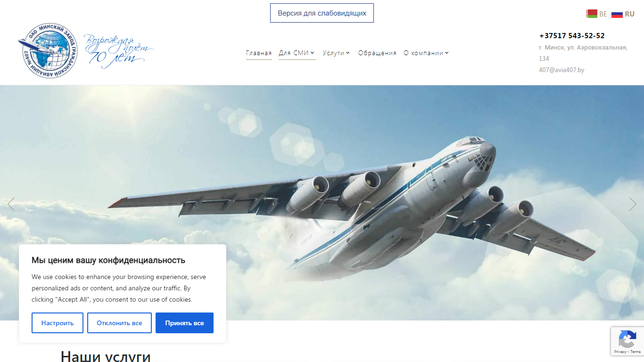Image resolution: width=644 pixels, height=362 pixels.
Task: Open the Обращения menu item
Action: tap(377, 53)
